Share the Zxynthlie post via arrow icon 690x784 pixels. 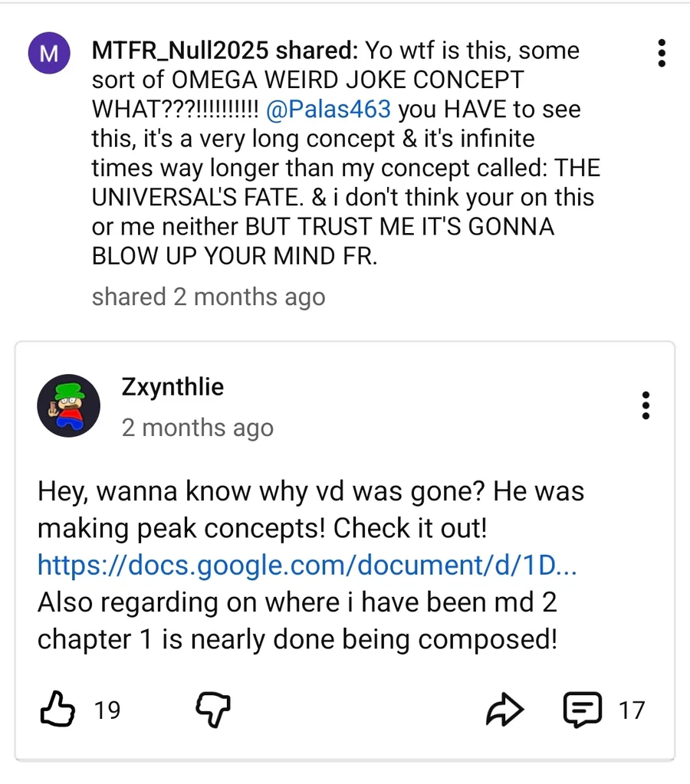click(505, 710)
